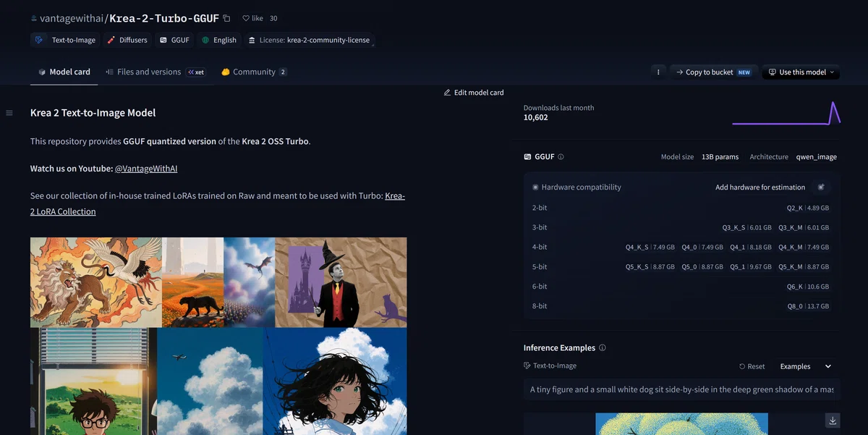
Task: Click the Community discussions count badge
Action: coord(283,72)
